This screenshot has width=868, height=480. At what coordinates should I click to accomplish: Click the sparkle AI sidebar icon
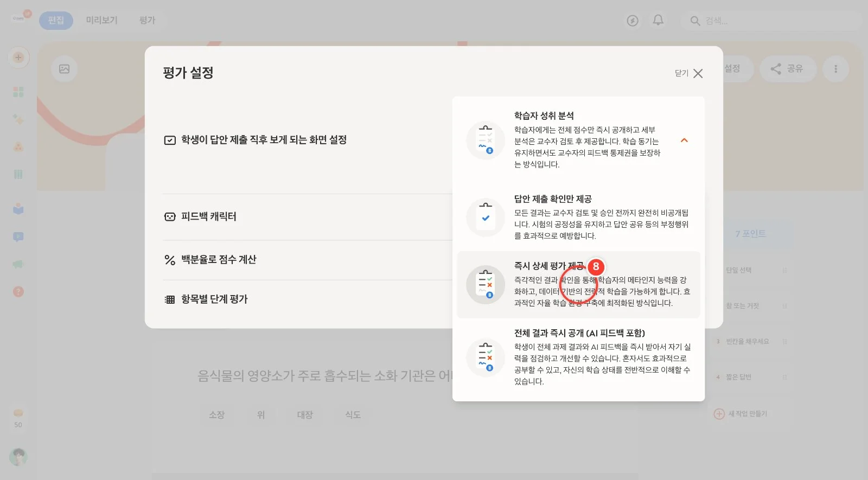click(18, 119)
